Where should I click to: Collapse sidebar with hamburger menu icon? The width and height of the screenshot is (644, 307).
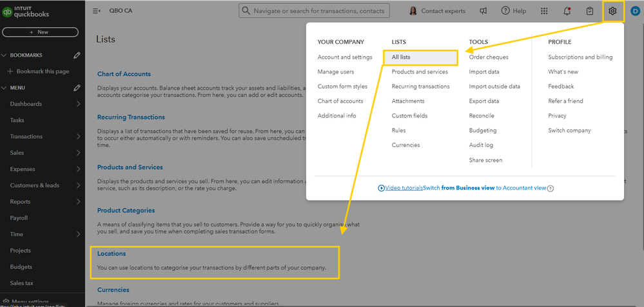pos(97,11)
